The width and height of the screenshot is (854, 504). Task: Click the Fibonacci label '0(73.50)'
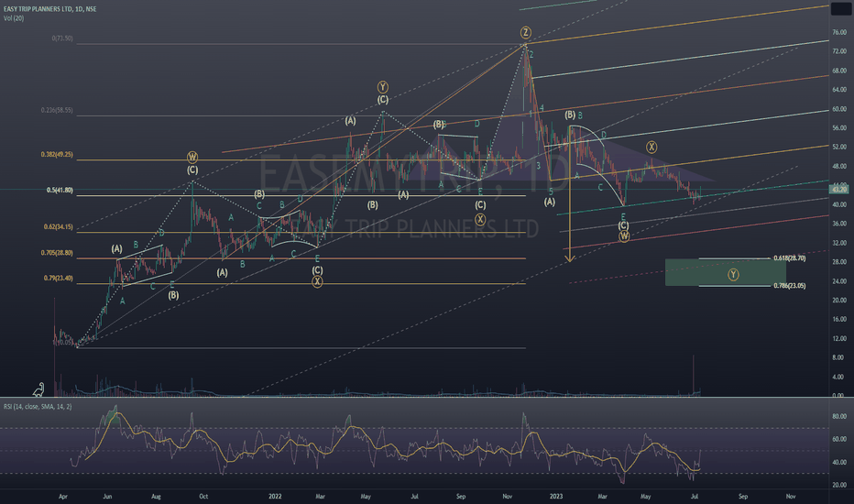tap(62, 38)
